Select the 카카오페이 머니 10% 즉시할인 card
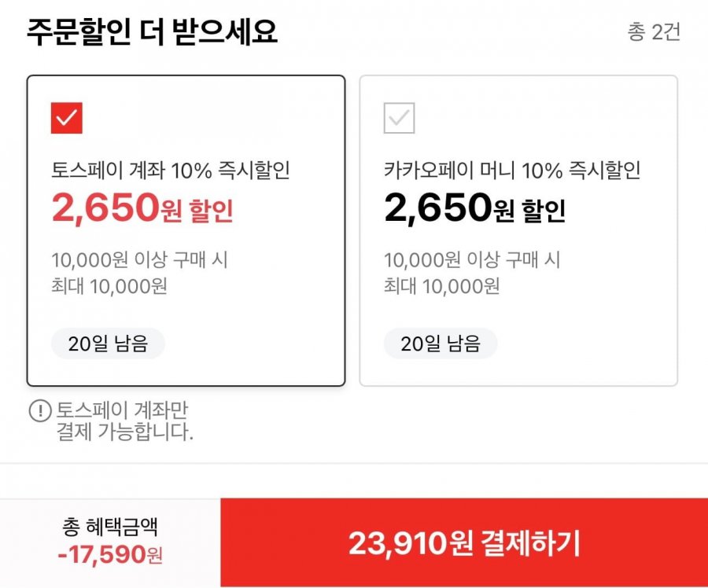Screen dimensions: 708x588 tap(518, 230)
